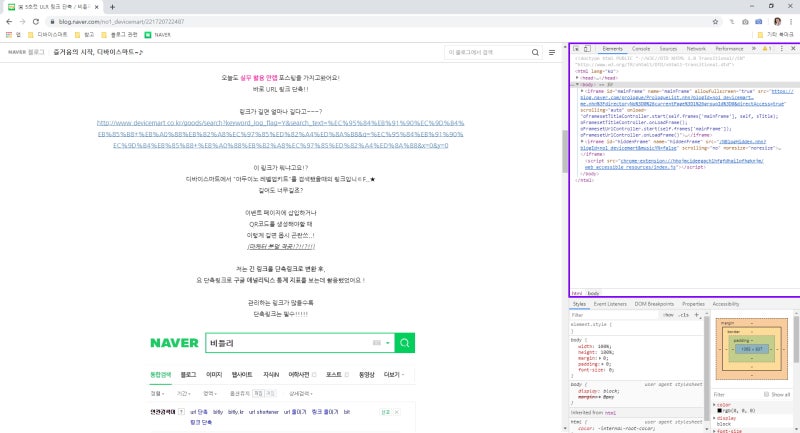Collapse the body element in DOM tree

point(578,84)
